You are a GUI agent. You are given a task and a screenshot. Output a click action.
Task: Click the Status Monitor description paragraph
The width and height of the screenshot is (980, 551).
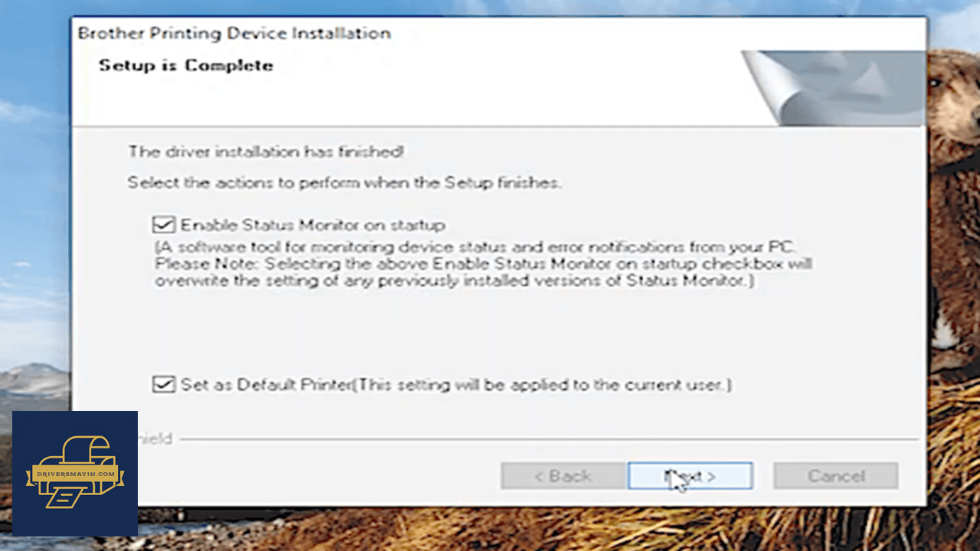click(484, 264)
